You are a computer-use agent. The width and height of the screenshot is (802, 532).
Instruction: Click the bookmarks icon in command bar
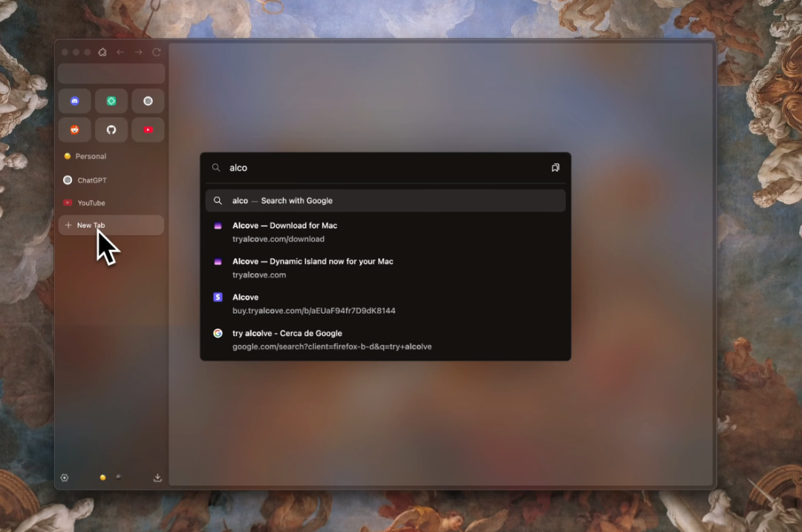click(555, 168)
